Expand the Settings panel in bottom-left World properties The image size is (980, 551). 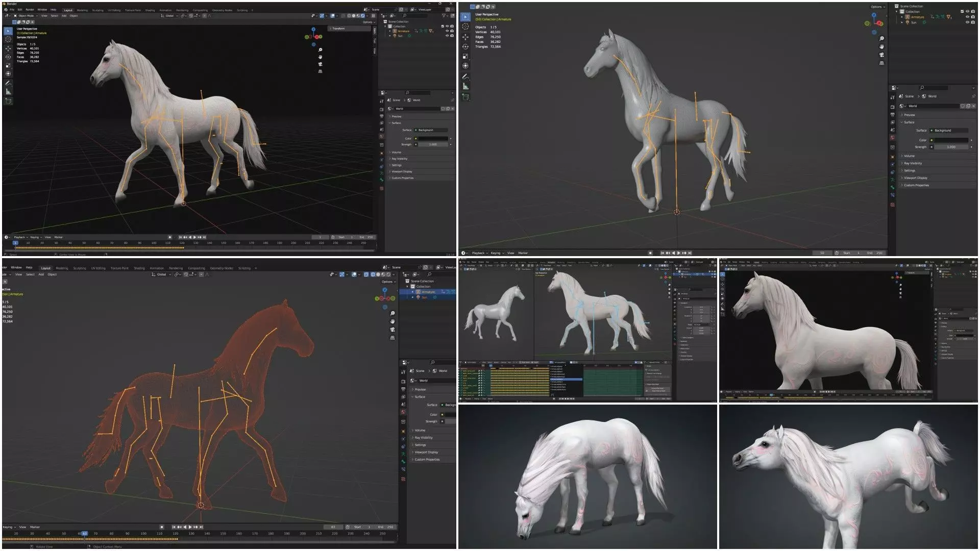433,445
